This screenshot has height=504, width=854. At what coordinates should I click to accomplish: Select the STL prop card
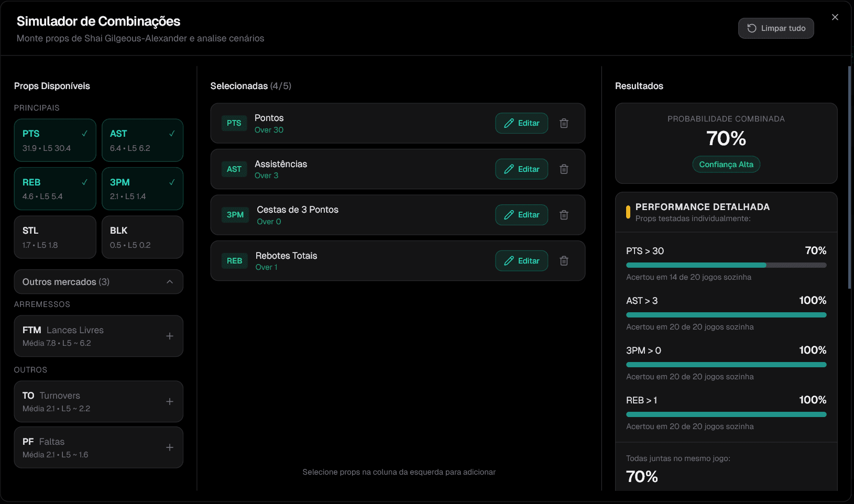pos(55,237)
